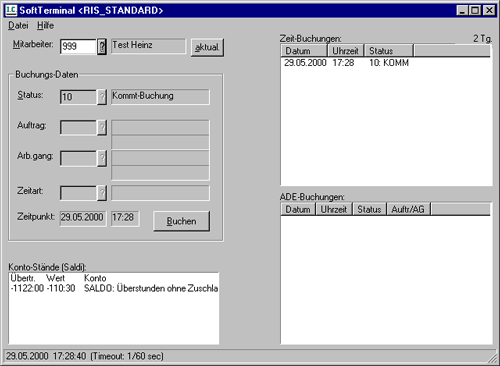Open the Datei menu

[18, 25]
